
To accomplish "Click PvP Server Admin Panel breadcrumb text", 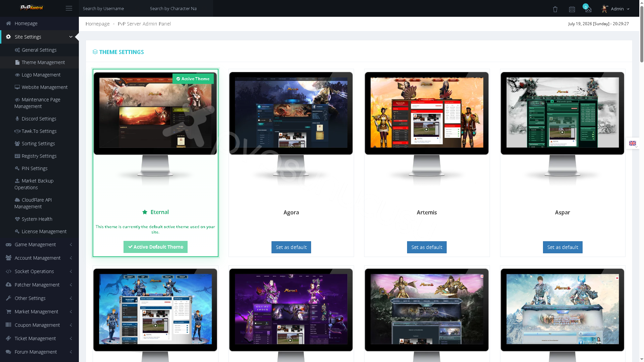I will coord(144,24).
